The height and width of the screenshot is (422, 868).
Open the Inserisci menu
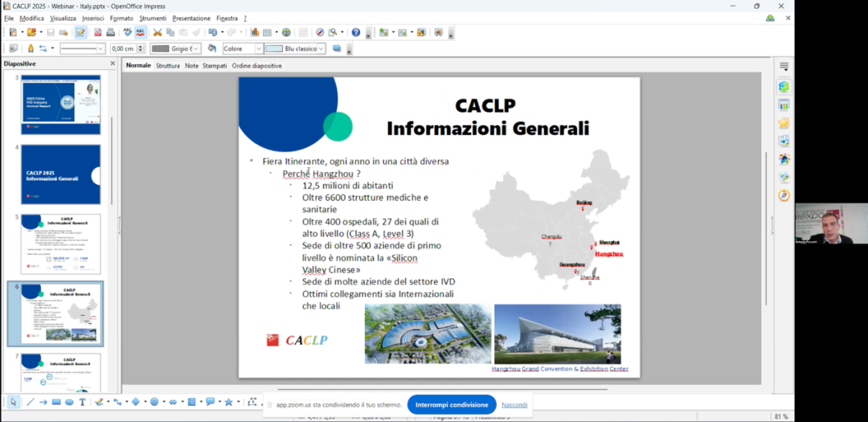(93, 18)
